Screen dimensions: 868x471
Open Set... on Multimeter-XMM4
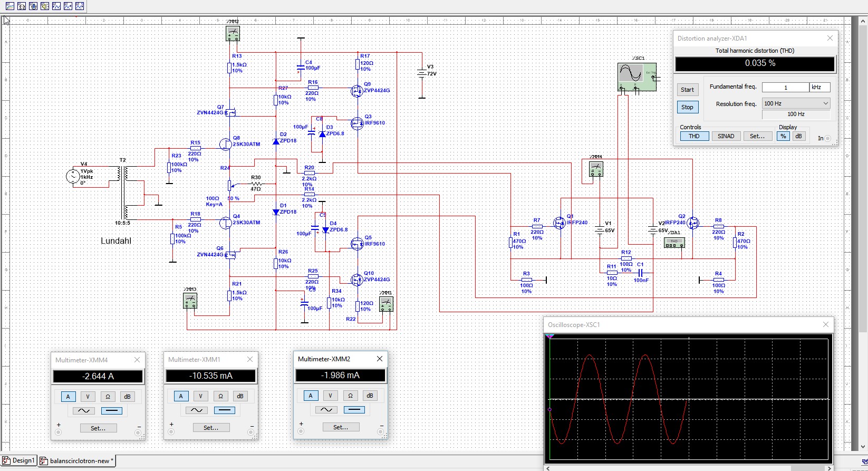pyautogui.click(x=98, y=428)
